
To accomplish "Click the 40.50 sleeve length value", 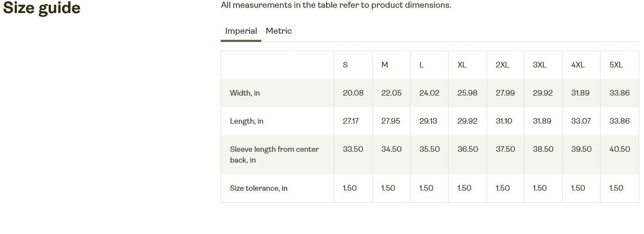I will (x=619, y=149).
